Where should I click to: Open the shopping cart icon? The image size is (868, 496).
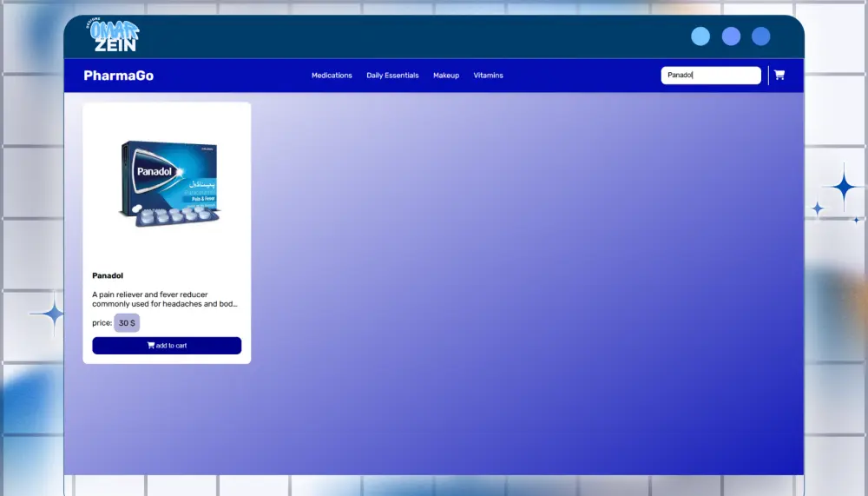[x=779, y=75]
